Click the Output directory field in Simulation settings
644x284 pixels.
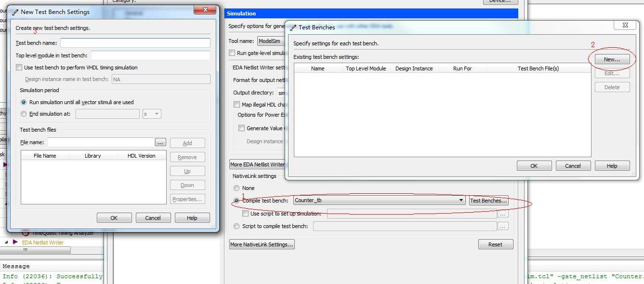click(x=281, y=93)
